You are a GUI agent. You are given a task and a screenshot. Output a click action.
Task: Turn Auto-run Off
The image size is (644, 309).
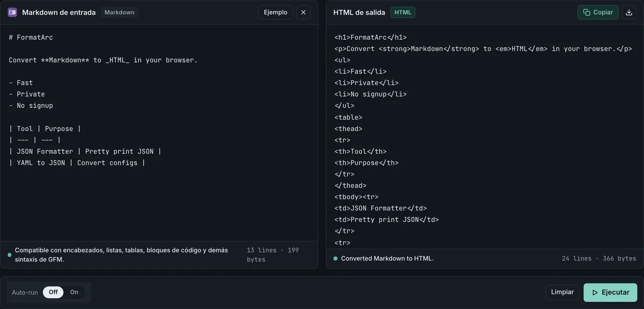click(53, 292)
